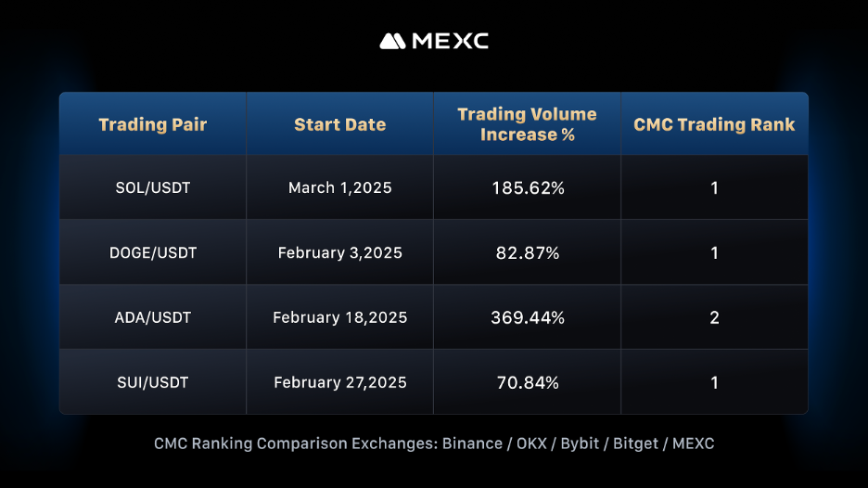This screenshot has width=868, height=488.
Task: Select the ADA/USDT trading pair
Action: pos(153,317)
